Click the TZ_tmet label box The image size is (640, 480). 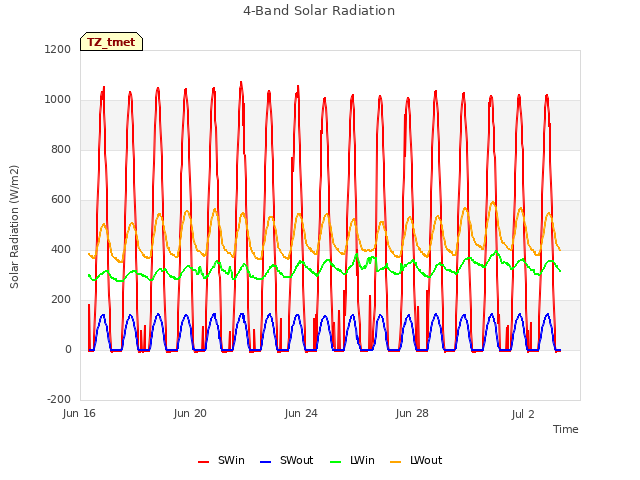(x=111, y=42)
